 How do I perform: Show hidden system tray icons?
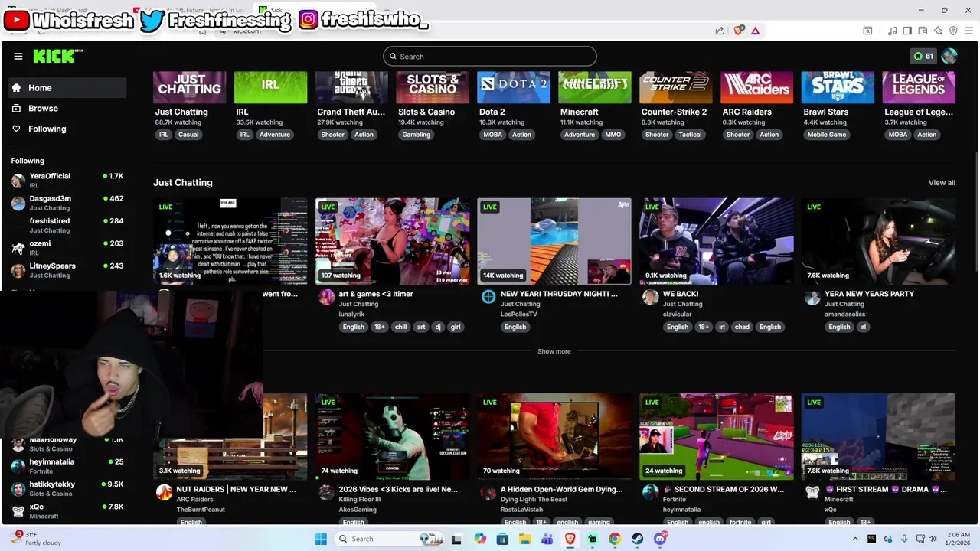tap(855, 539)
